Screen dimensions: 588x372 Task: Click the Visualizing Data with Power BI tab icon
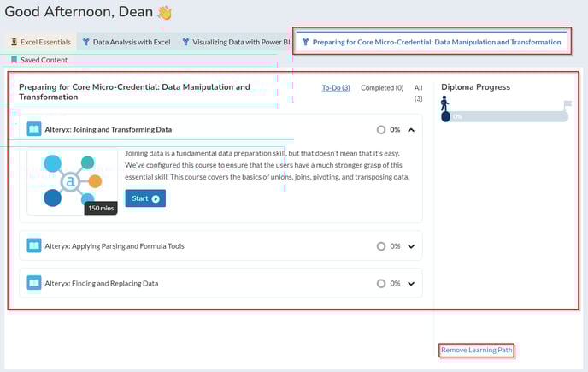pyautogui.click(x=185, y=42)
